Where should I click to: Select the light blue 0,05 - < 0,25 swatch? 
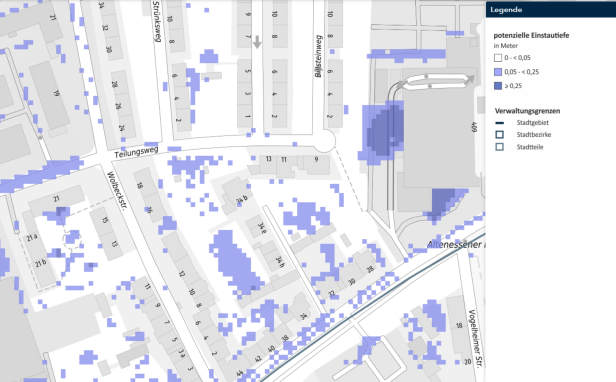click(x=498, y=72)
